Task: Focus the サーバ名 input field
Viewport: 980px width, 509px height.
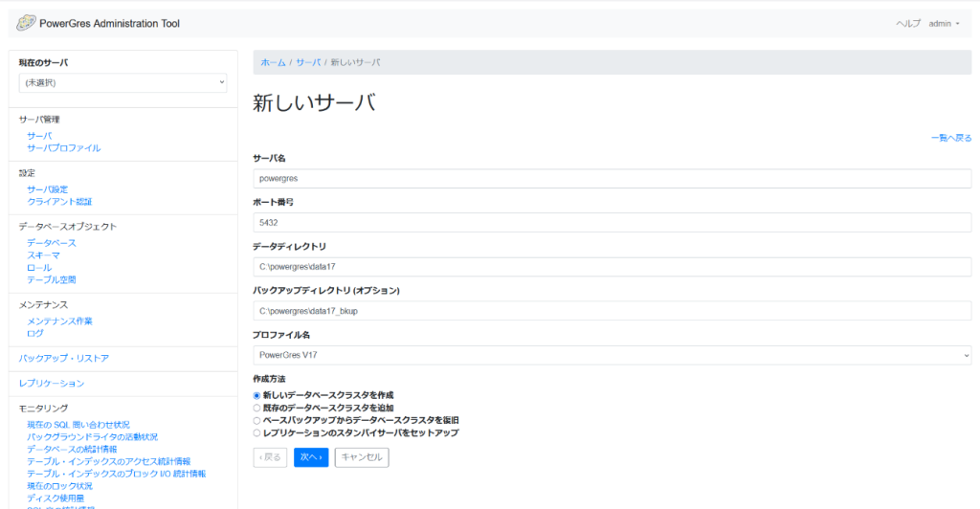Action: click(x=612, y=179)
